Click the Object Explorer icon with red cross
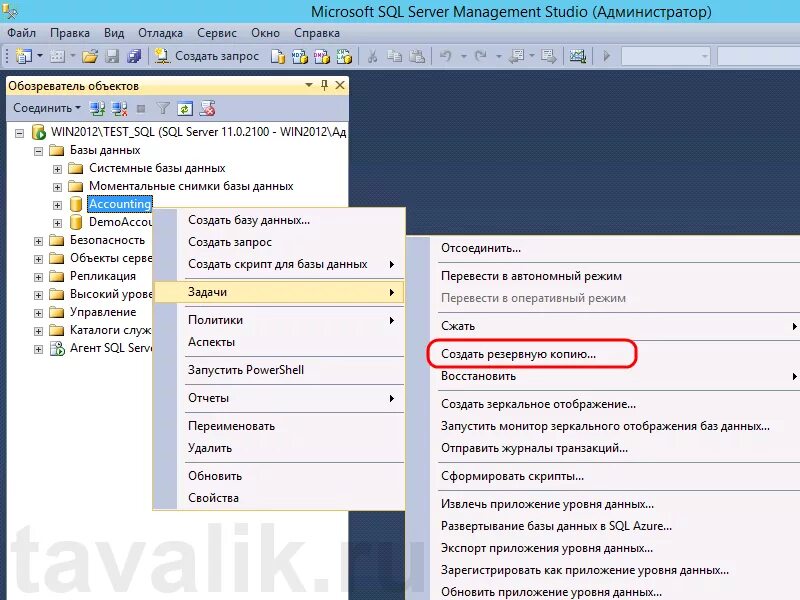 [x=207, y=108]
